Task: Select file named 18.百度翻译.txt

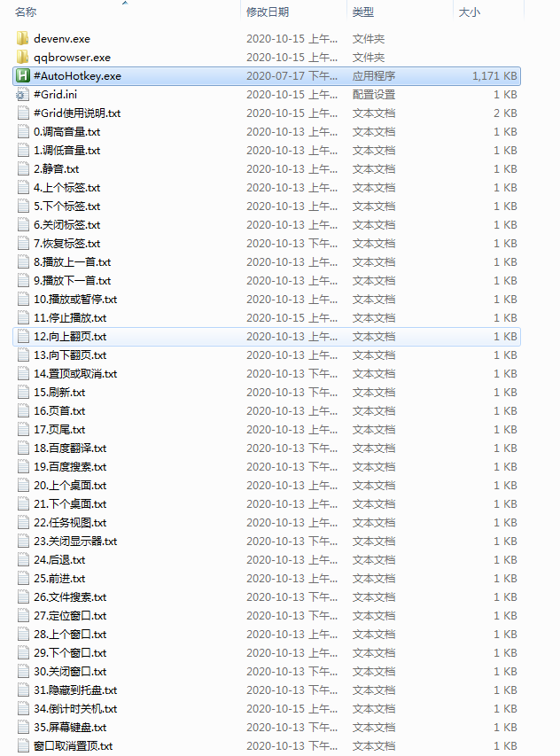Action: (x=267, y=448)
